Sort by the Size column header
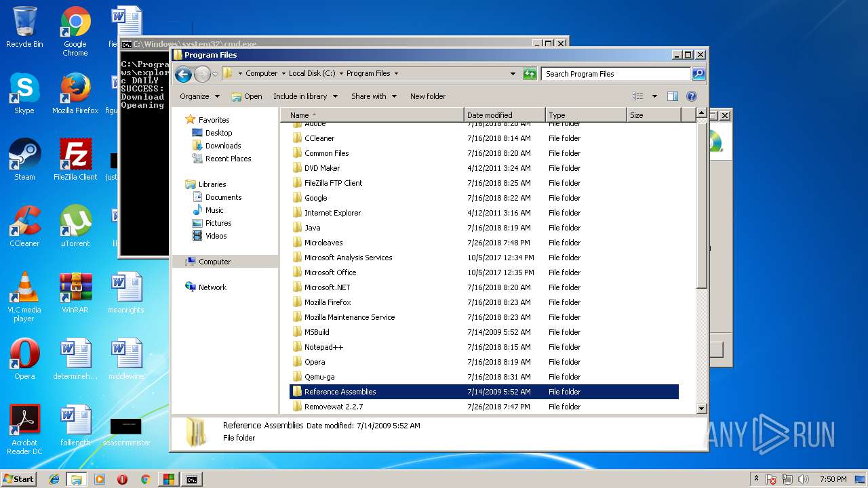Viewport: 868px width, 488px height. (654, 115)
